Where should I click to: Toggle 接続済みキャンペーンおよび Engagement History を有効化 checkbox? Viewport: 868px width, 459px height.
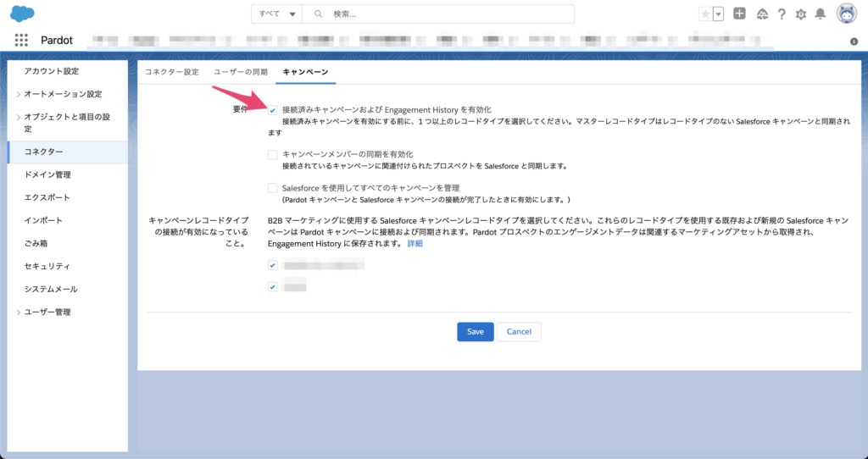pos(272,111)
